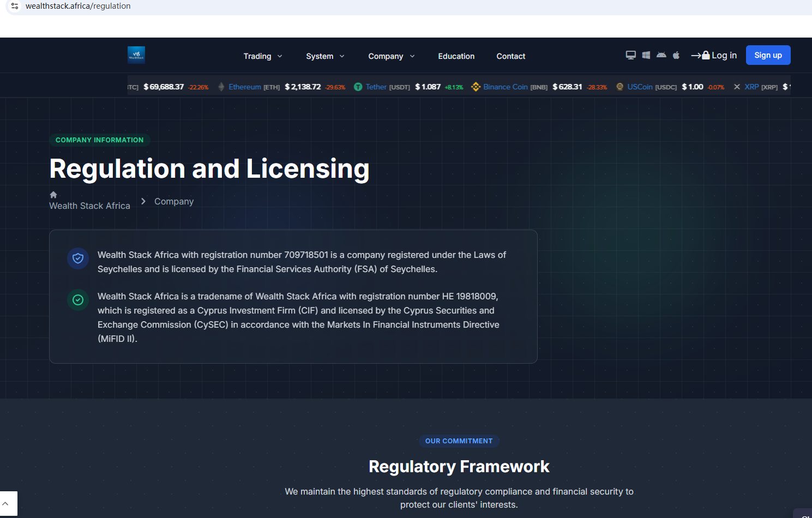Expand the System dropdown menu
Viewport: 812px width, 518px height.
click(325, 56)
